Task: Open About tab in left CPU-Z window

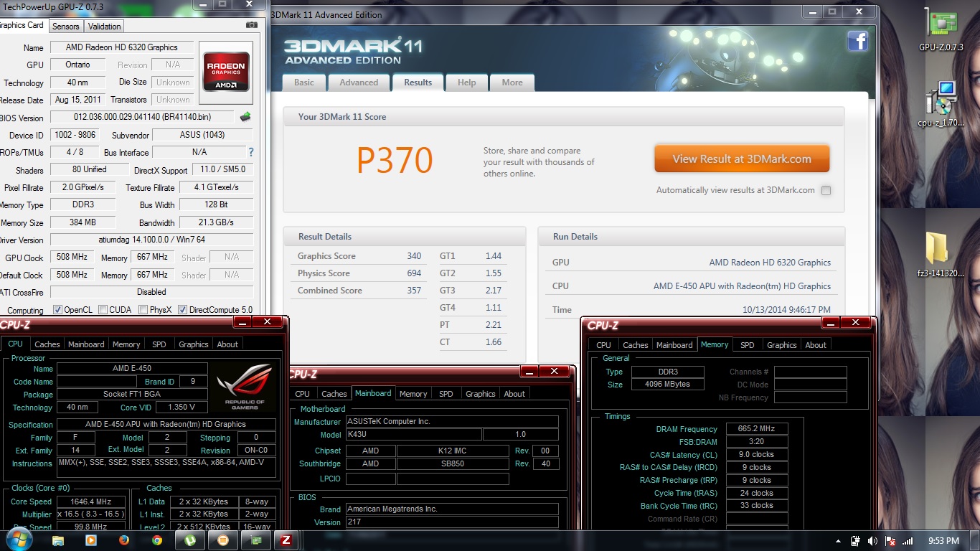Action: [x=227, y=344]
